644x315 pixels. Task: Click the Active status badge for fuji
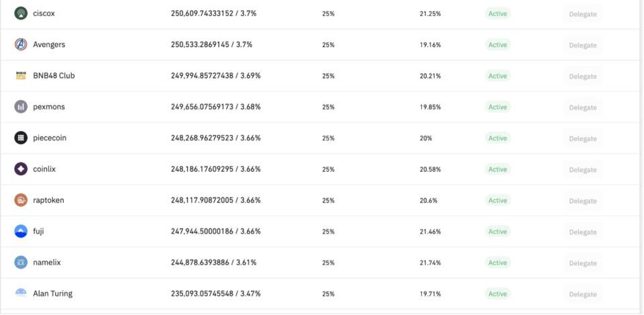pos(498,232)
